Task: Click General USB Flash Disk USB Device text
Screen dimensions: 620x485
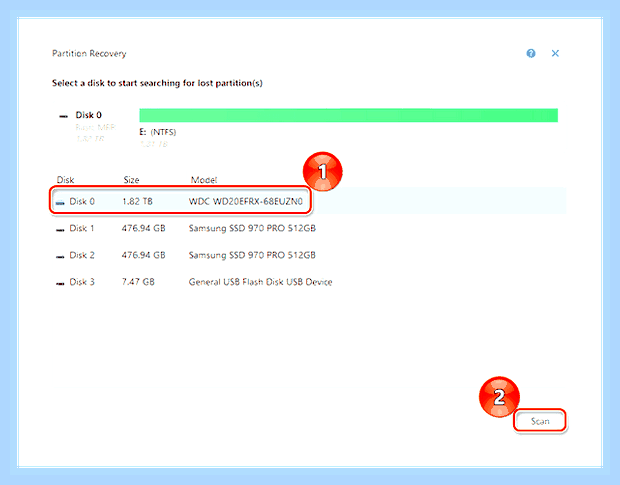Action: click(x=261, y=282)
